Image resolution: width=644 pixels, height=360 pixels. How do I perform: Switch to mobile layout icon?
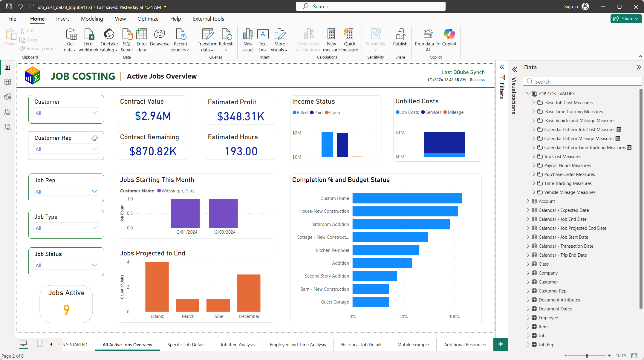pos(40,344)
